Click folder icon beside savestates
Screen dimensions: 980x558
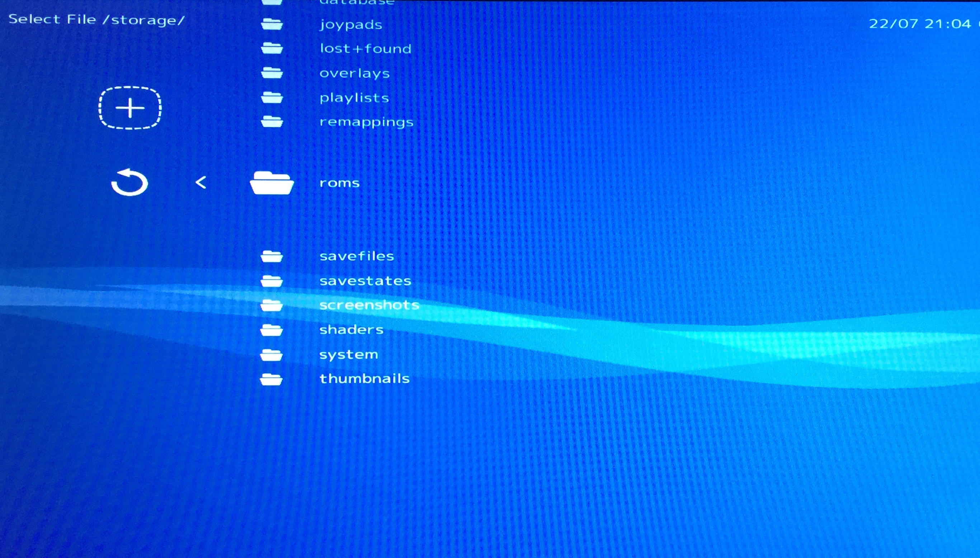[x=271, y=281]
